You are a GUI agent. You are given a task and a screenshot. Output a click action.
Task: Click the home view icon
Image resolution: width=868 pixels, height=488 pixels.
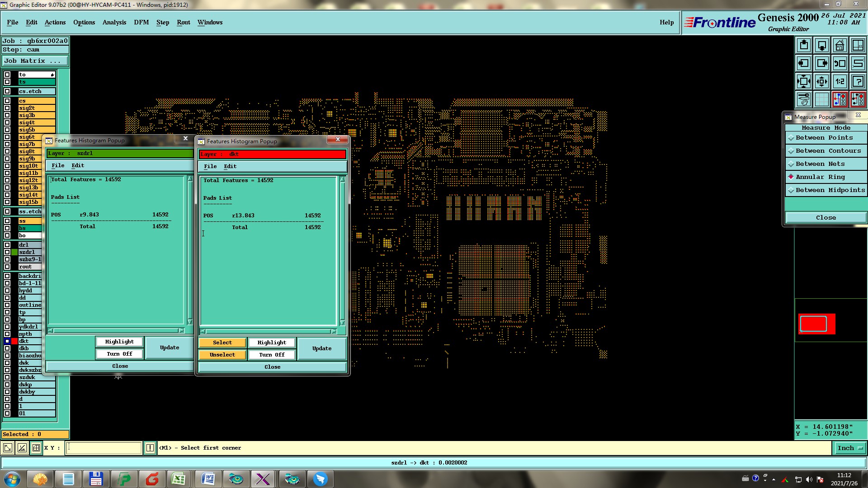840,46
